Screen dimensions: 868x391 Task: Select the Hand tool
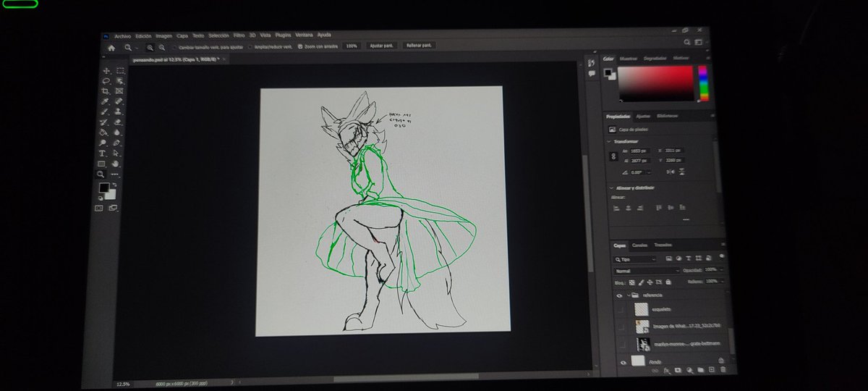116,163
